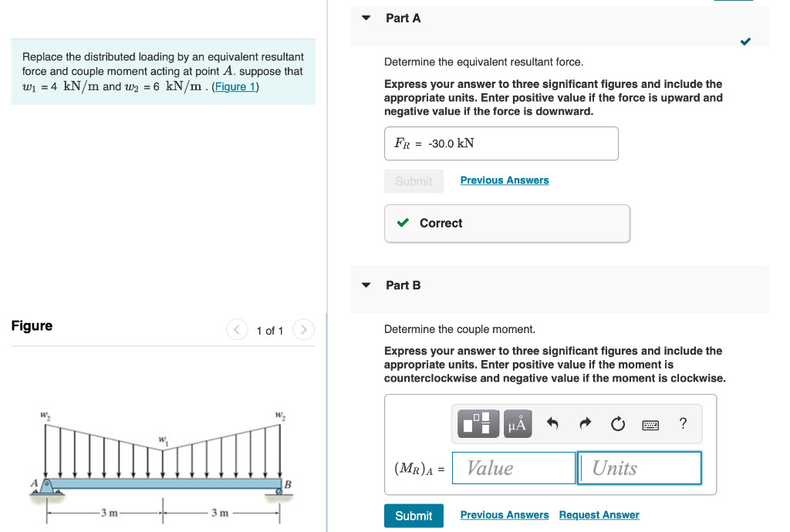Open the µÅ units symbol palette

[x=518, y=423]
